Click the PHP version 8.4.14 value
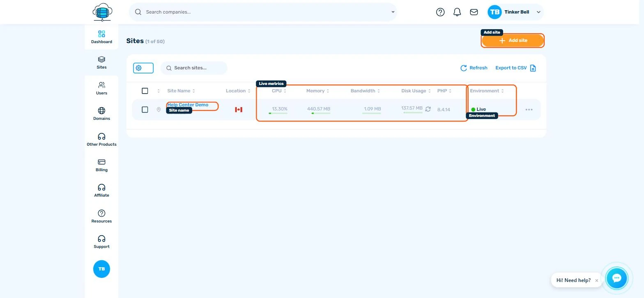Screen dimensions: 644x298 [444, 110]
